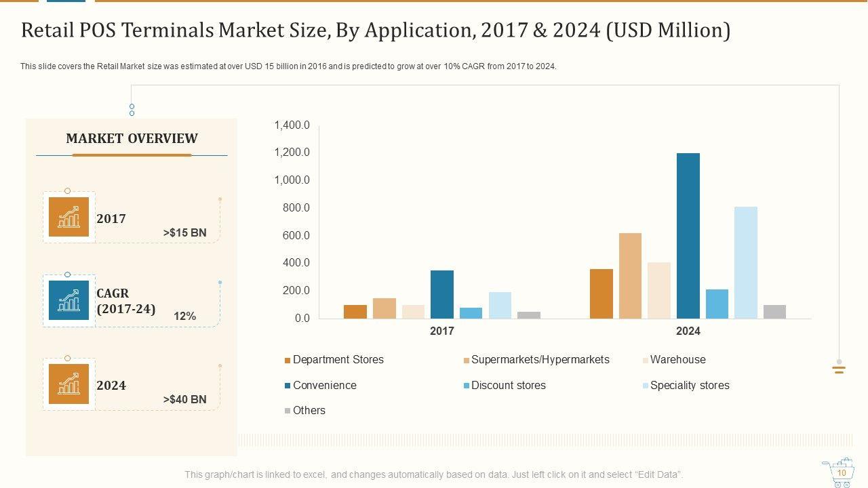Select the 2024 Speciality stores light-blue bar

click(745, 262)
